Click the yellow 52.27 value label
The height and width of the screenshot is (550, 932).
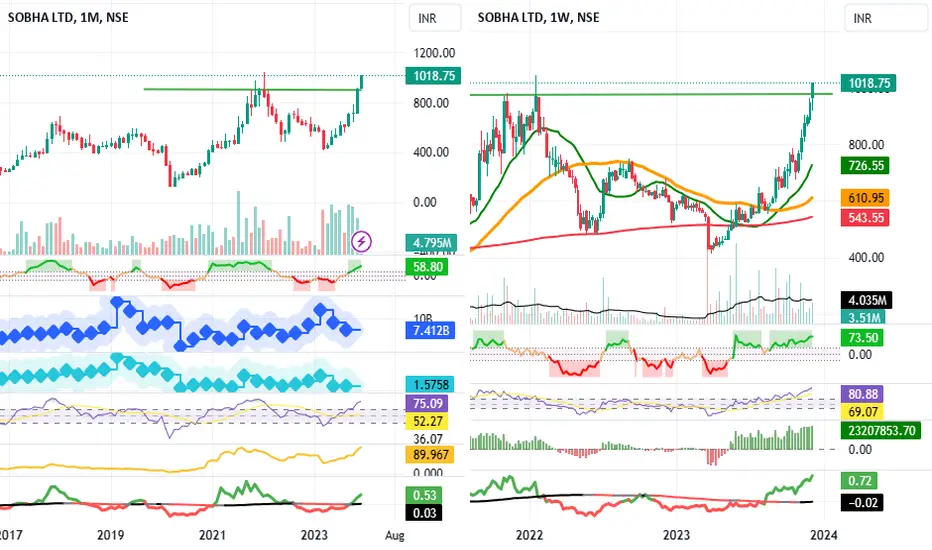click(427, 421)
